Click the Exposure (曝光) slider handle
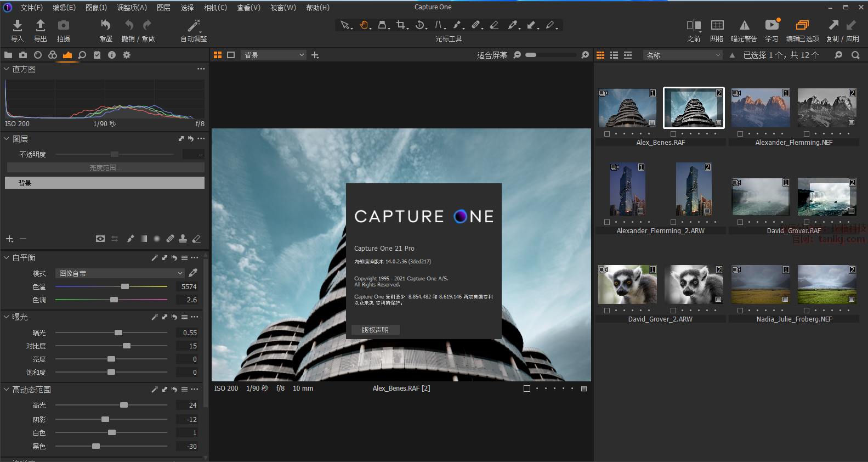 118,333
